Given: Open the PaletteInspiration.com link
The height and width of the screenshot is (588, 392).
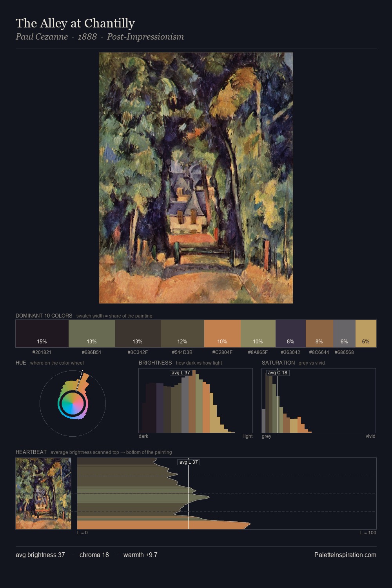Looking at the screenshot, I should click(x=345, y=555).
